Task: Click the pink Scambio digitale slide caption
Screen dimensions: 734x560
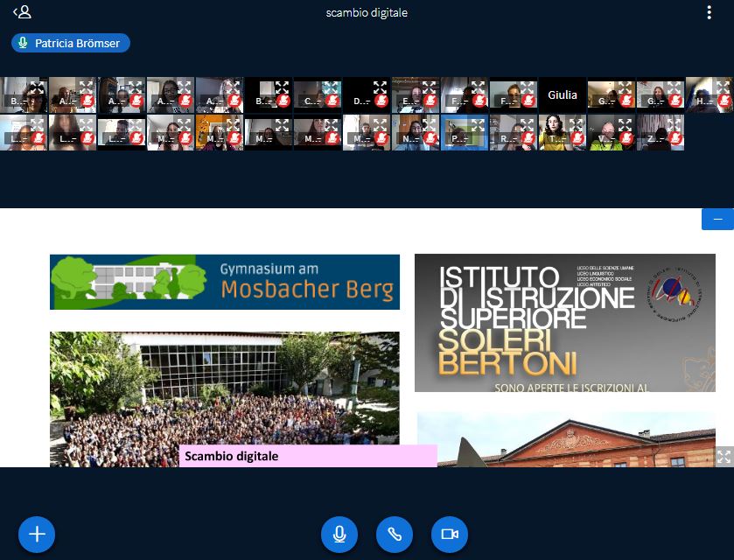Action: point(308,456)
